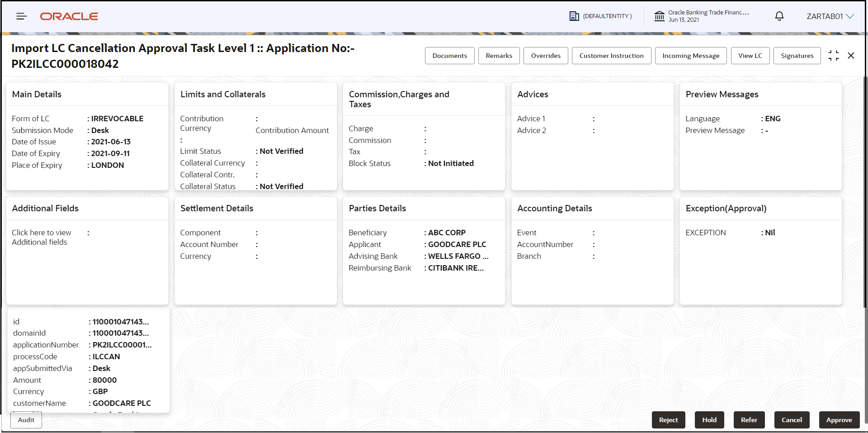Open the Signatures panel
868x433 pixels.
click(797, 55)
